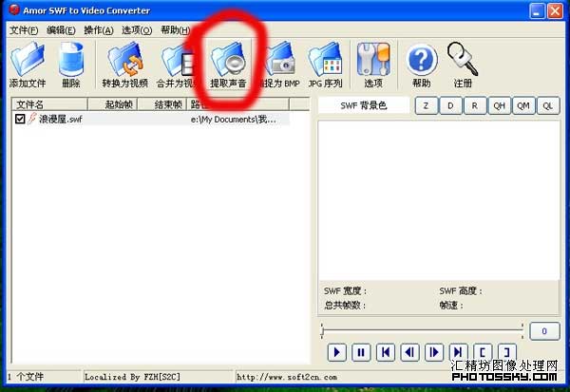Click the SWF preview area

(439, 200)
